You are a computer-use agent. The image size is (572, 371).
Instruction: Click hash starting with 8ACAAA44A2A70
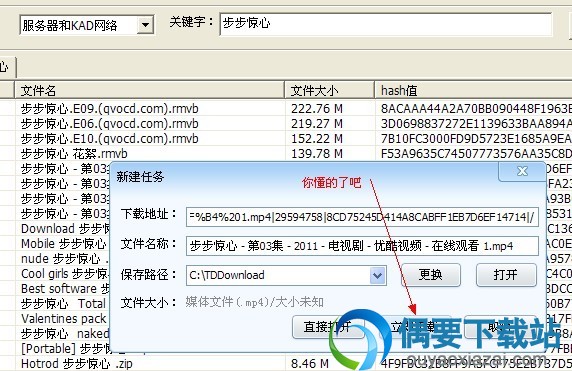click(476, 109)
